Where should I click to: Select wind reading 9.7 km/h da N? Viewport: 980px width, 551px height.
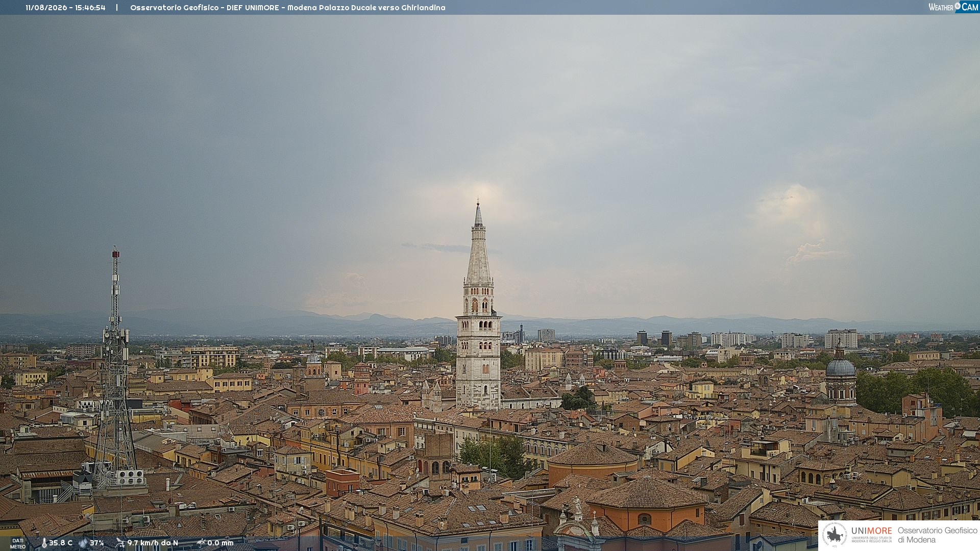click(x=153, y=543)
